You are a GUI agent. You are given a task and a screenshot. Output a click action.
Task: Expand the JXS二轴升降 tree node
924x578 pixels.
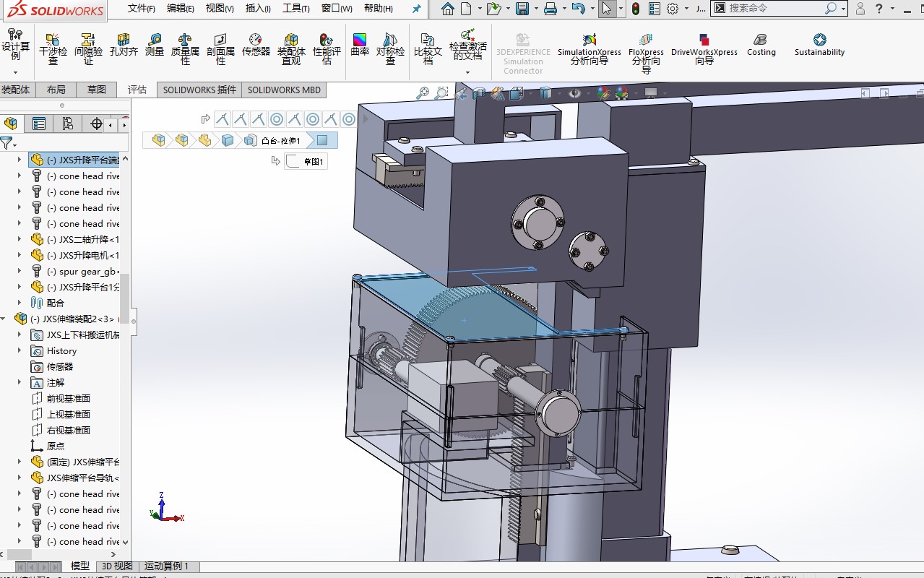click(20, 239)
